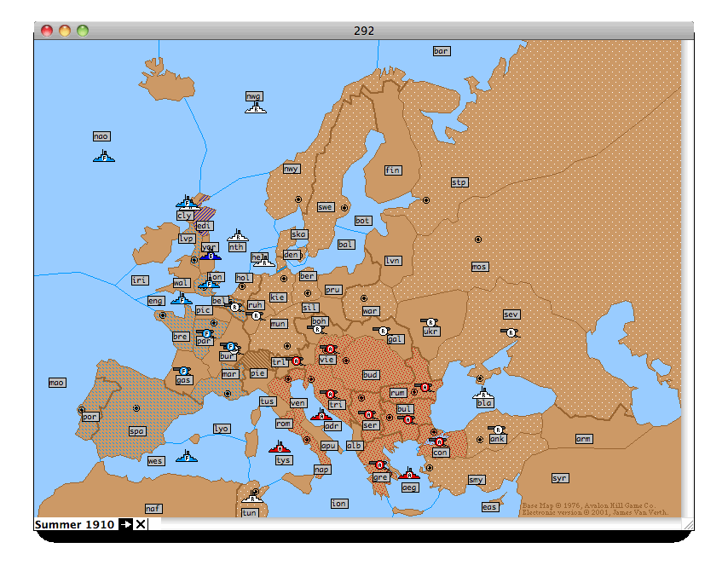This screenshot has width=728, height=577.
Task: Click the red Austrian army at rum
Action: (424, 387)
